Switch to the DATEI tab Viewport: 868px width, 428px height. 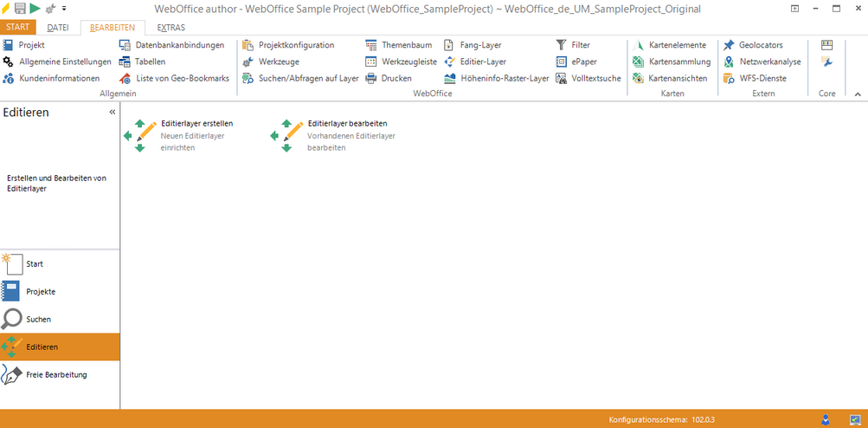pos(58,28)
